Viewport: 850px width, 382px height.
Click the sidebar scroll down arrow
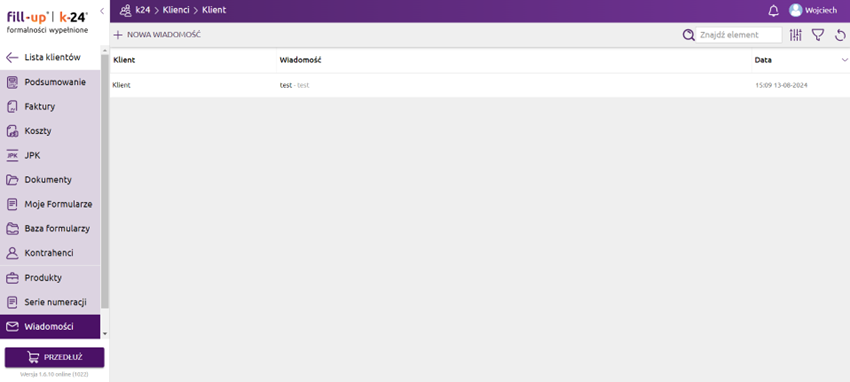(105, 334)
